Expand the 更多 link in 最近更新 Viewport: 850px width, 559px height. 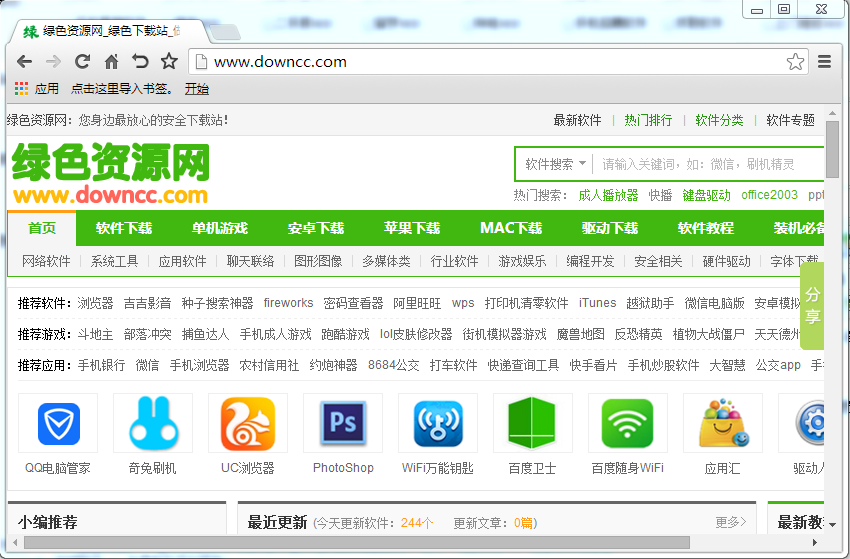click(730, 522)
